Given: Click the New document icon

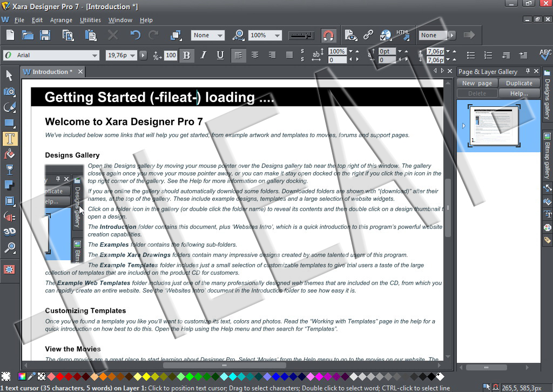Looking at the screenshot, I should [10, 35].
